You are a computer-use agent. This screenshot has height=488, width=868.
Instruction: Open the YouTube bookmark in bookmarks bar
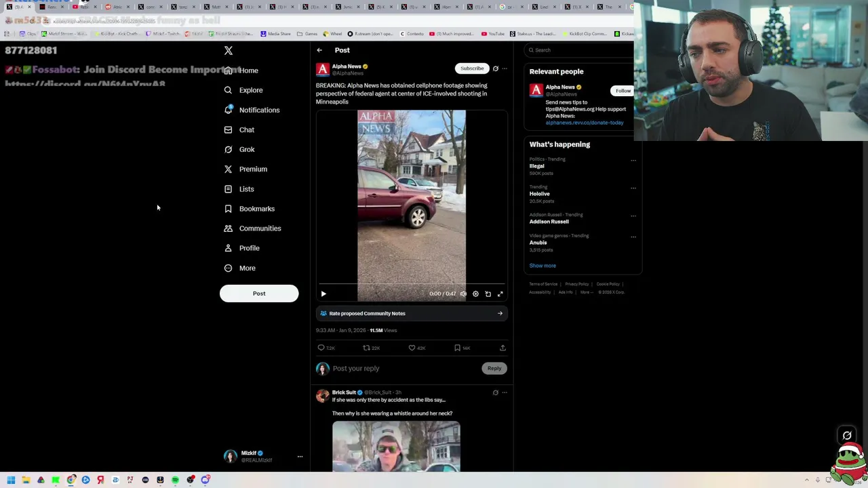click(493, 34)
